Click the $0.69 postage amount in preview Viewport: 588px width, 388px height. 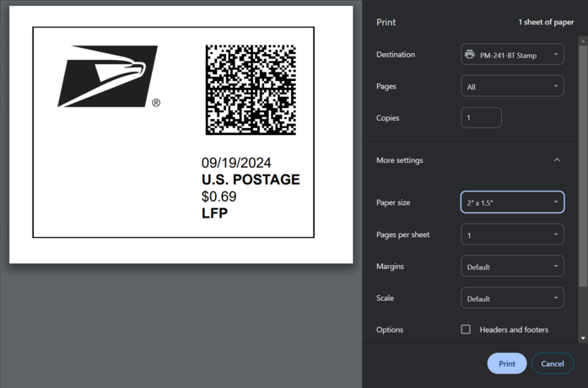pos(218,197)
